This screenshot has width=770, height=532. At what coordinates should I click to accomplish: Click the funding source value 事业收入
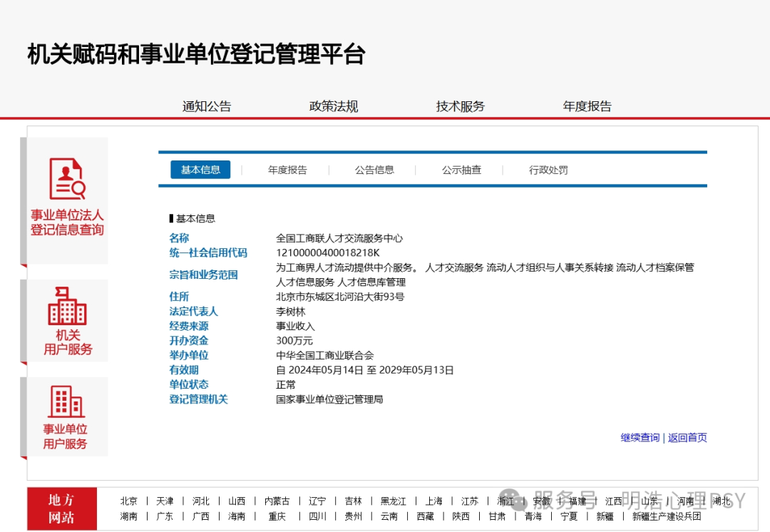[295, 326]
